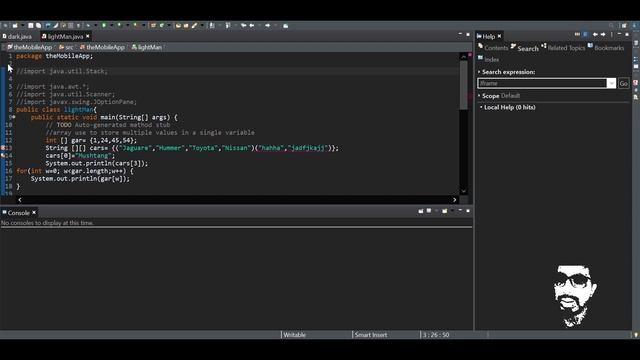Click the lightMan breadcrumb segment
Viewport: 640px width, 360px height.
pyautogui.click(x=147, y=47)
